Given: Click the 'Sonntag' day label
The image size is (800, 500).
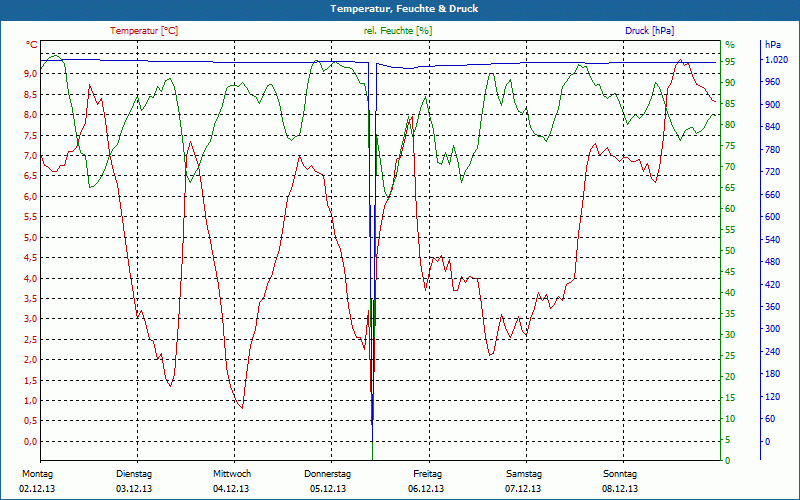Looking at the screenshot, I should 620,474.
